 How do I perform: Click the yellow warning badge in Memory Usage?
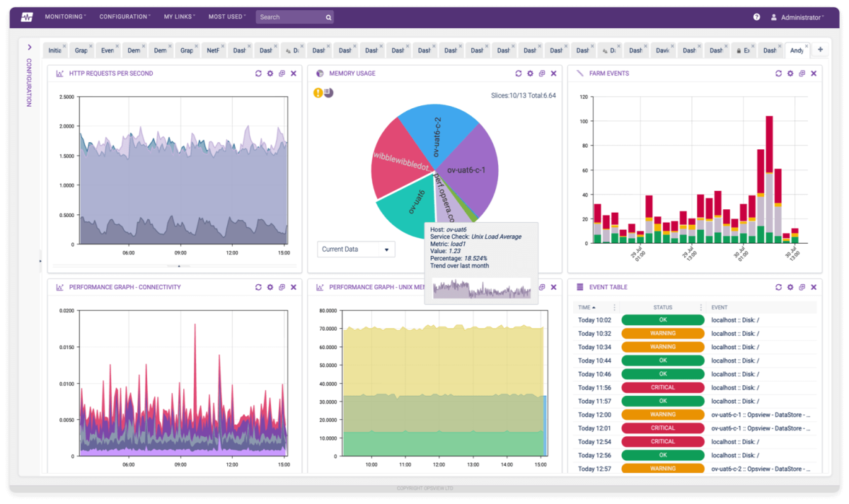point(318,92)
